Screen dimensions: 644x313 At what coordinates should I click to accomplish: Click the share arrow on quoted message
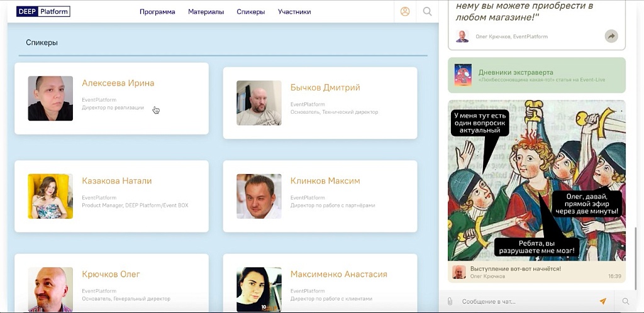coord(611,36)
